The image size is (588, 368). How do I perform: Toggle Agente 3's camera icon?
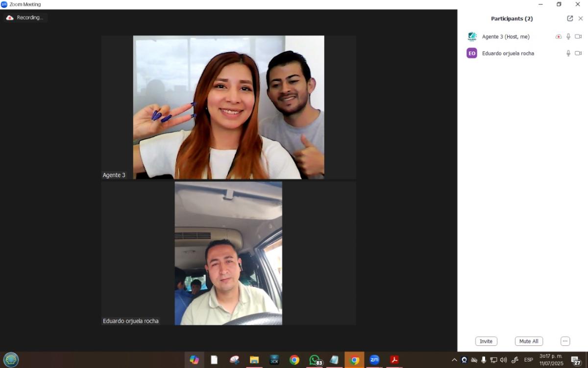tap(578, 37)
